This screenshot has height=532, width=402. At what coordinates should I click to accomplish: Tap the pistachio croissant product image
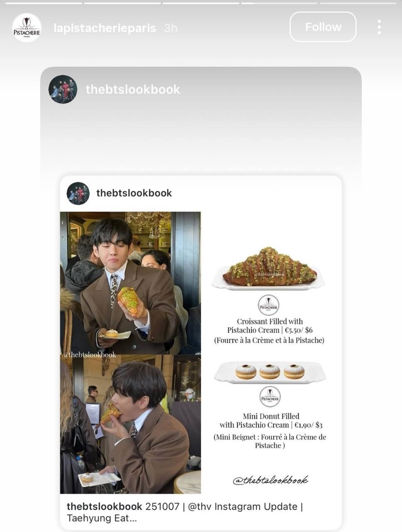269,269
